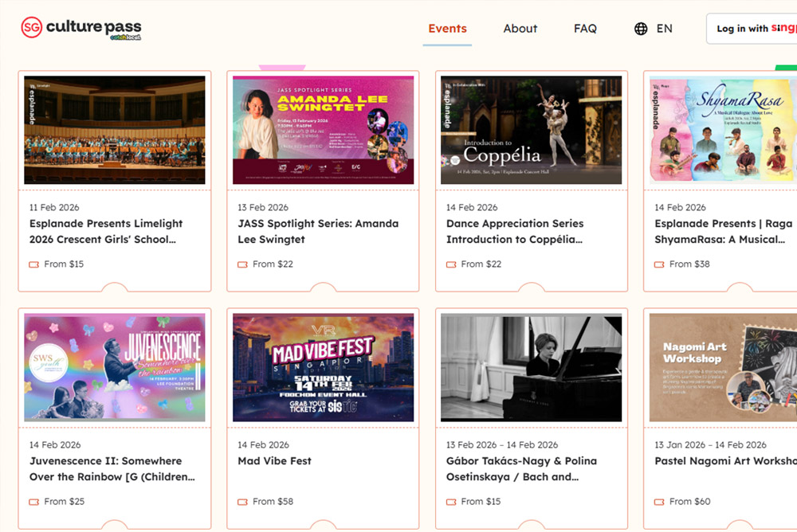Image resolution: width=797 pixels, height=532 pixels.
Task: Open the EN language selector
Action: point(664,29)
